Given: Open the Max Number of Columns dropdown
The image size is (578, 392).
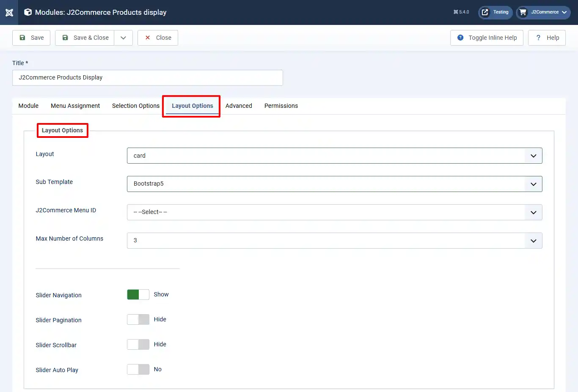Looking at the screenshot, I should click(334, 241).
